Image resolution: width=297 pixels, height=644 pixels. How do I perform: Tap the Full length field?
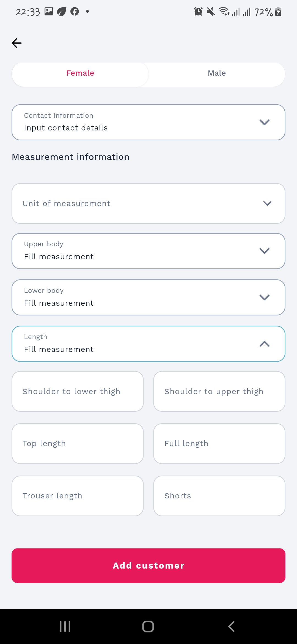pyautogui.click(x=219, y=444)
